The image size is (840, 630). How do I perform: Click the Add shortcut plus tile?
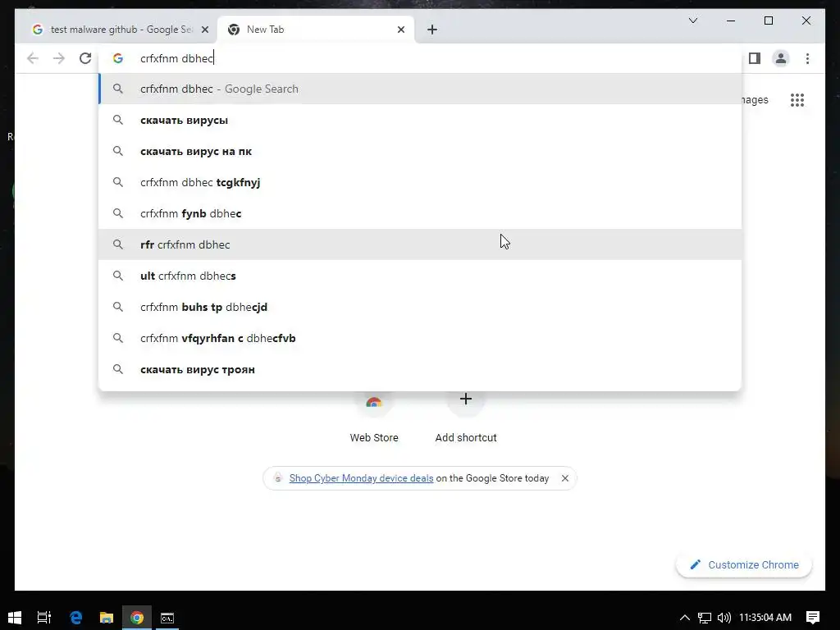[466, 417]
